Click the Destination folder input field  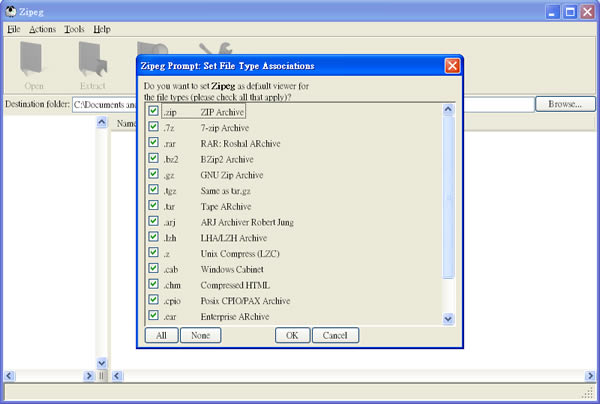click(x=303, y=104)
